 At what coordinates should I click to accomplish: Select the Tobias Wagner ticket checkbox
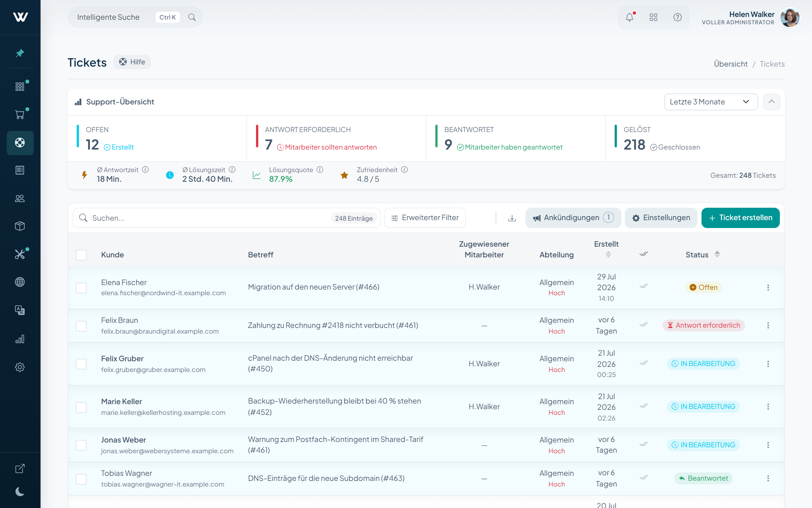tap(81, 479)
